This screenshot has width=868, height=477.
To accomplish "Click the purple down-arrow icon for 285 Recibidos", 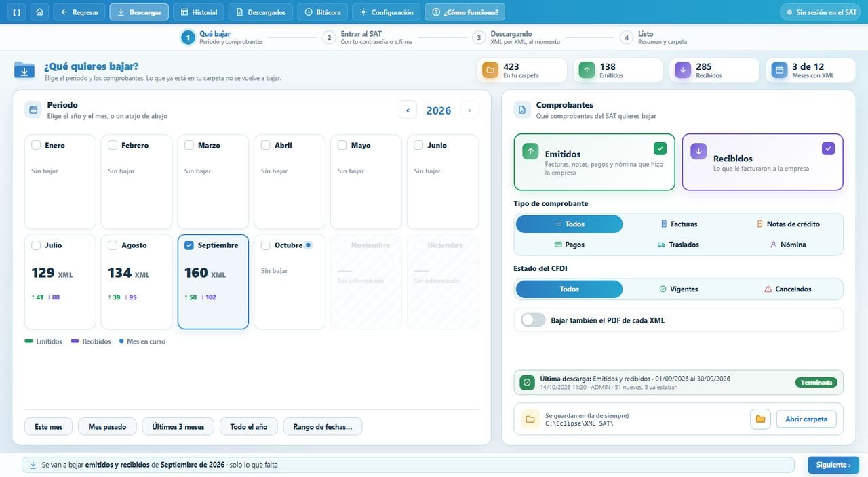I will 683,70.
